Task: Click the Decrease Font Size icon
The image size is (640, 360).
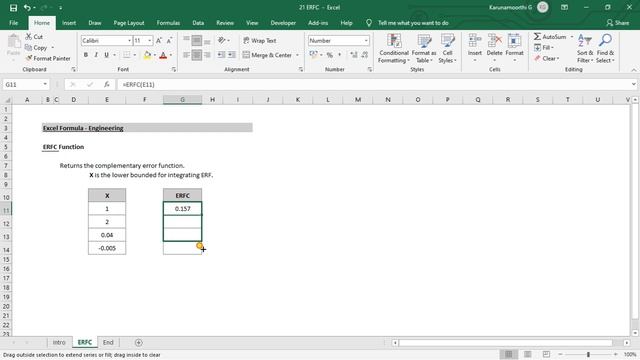Action: tap(169, 40)
